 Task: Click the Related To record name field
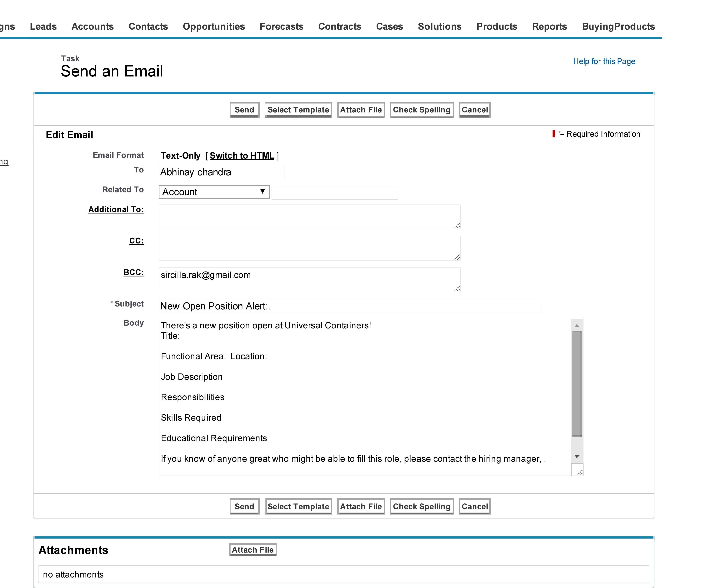[x=335, y=192]
